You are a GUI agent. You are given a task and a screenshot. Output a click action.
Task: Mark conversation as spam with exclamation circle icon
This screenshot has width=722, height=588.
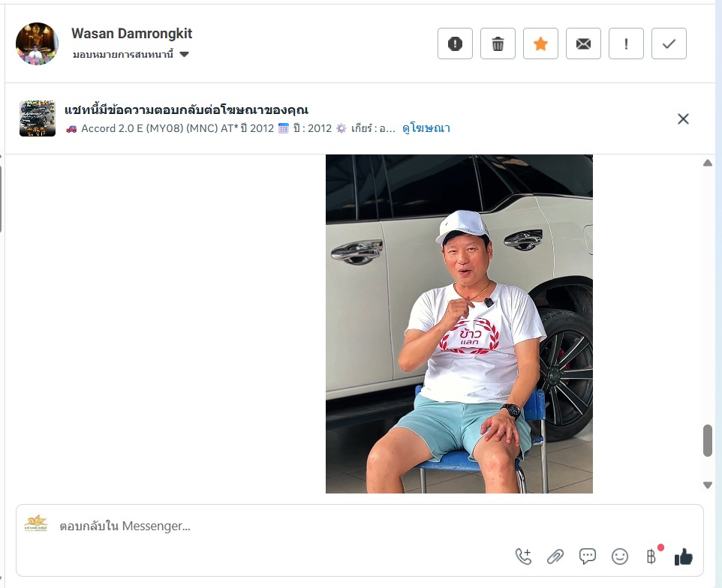[455, 43]
